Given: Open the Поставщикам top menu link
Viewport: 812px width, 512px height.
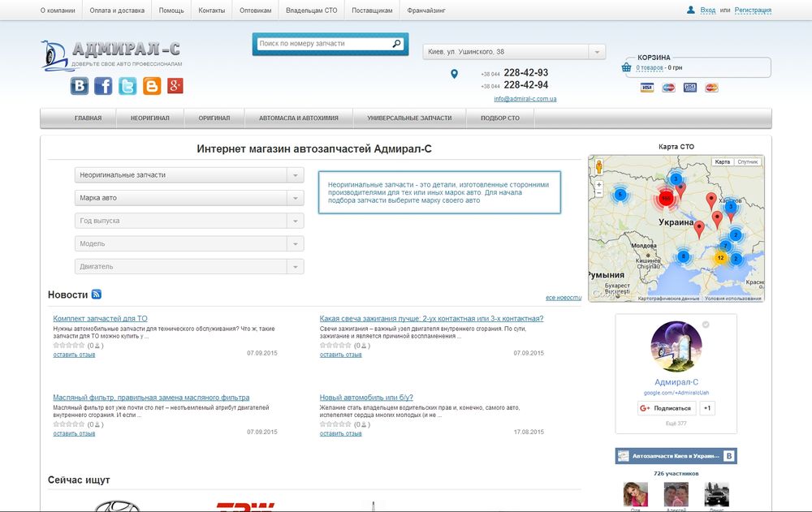Looking at the screenshot, I should tap(372, 11).
